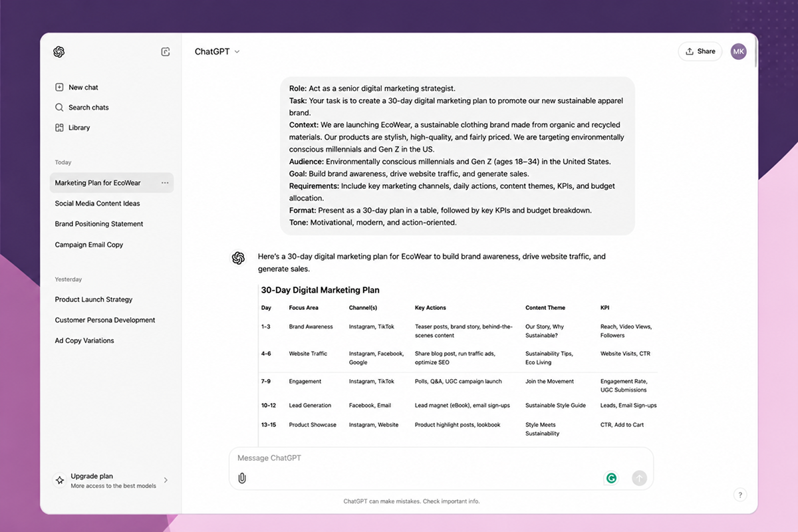Screen dimensions: 798x532
Task: Click the 'Instagram, Website' channel cell
Action: tap(374, 425)
